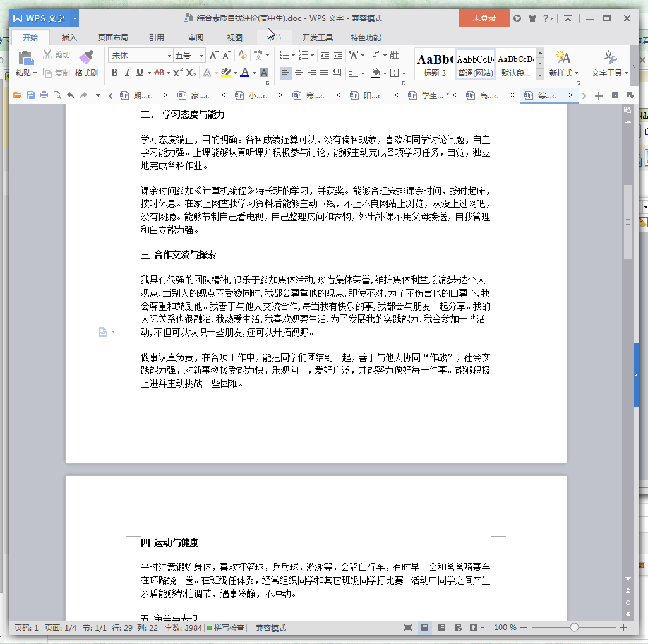The width and height of the screenshot is (648, 644).
Task: Open the bullet list style dropdown
Action: [293, 56]
